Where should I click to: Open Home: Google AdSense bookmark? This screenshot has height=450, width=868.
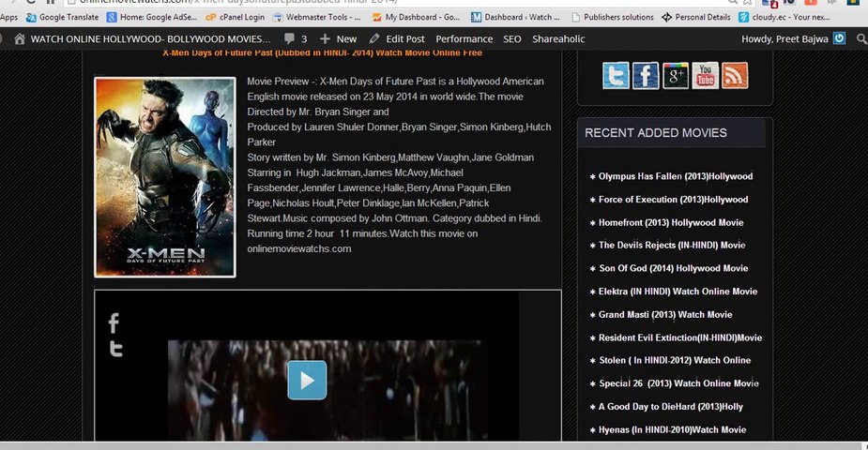[152, 17]
